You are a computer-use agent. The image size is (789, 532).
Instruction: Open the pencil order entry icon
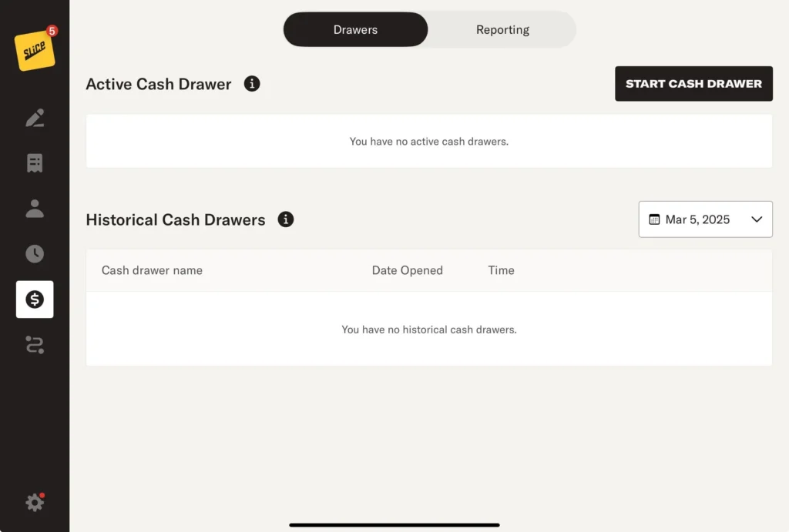coord(35,118)
